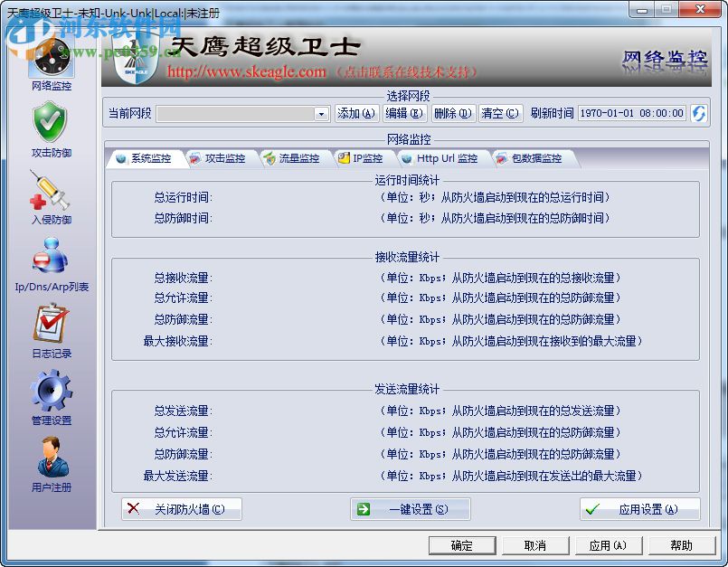Open Help with the 帮助 button
728x567 pixels.
(x=683, y=545)
